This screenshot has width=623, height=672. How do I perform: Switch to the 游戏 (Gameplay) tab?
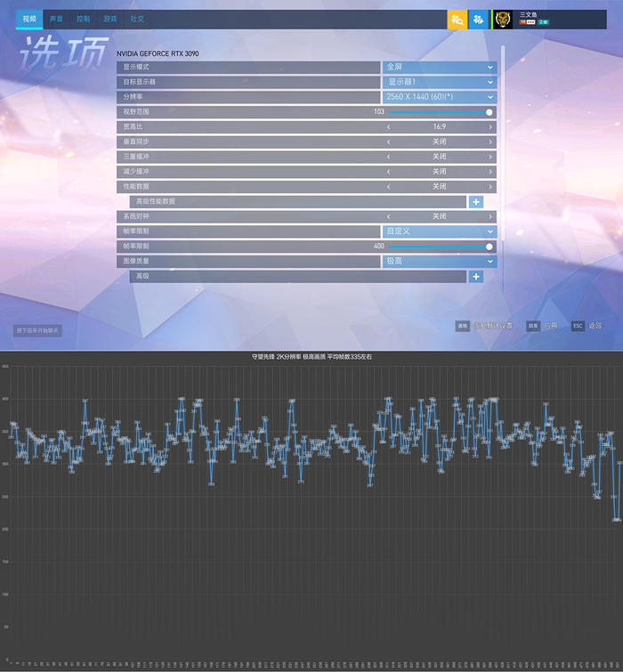coord(110,20)
